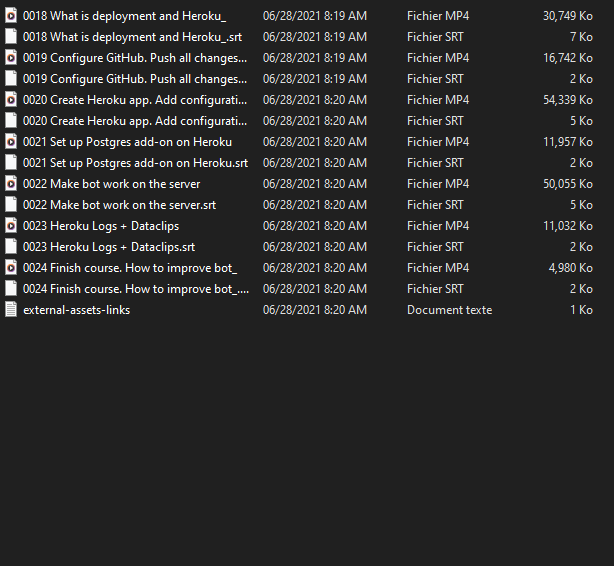Click the video icon for 0021 Postgres add-on
The image size is (614, 566).
tap(11, 142)
